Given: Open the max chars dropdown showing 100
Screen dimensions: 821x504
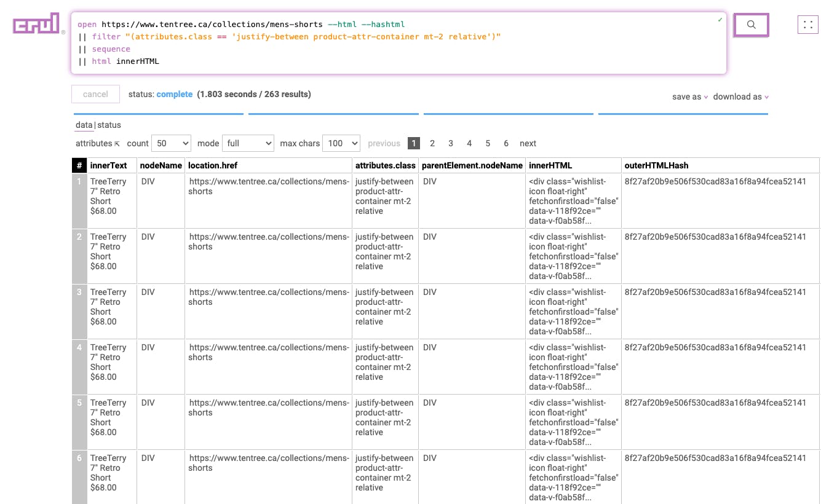Looking at the screenshot, I should click(341, 143).
